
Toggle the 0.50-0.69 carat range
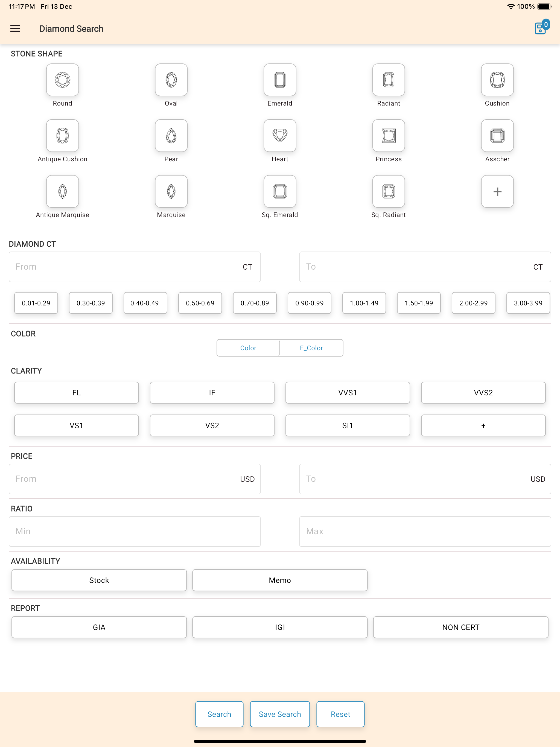pos(200,303)
